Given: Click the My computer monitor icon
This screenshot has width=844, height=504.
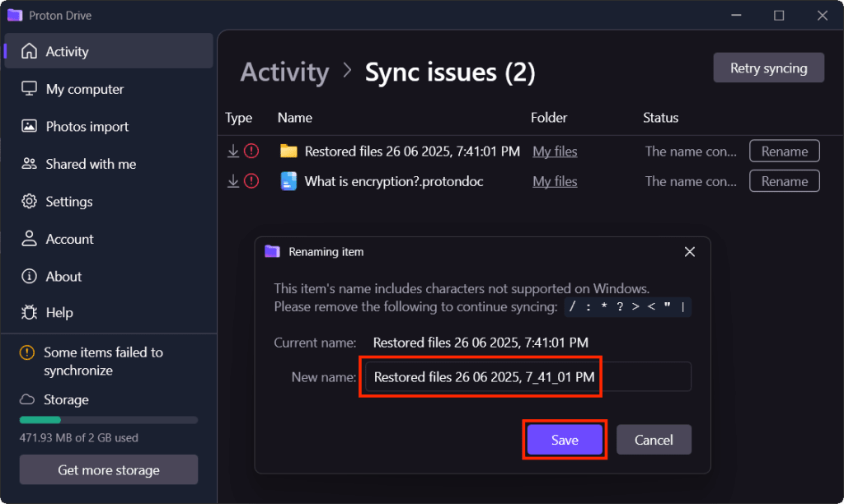Looking at the screenshot, I should click(x=29, y=88).
